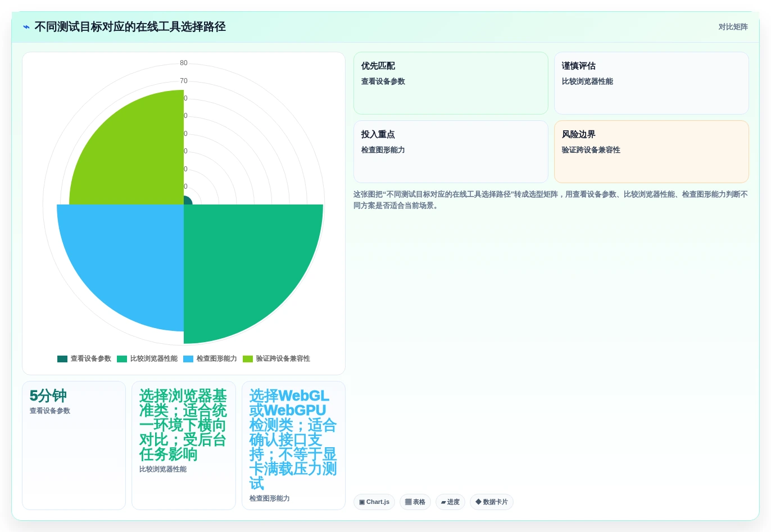Image resolution: width=771 pixels, height=532 pixels.
Task: Click the description paragraph below the matrix
Action: (551, 200)
